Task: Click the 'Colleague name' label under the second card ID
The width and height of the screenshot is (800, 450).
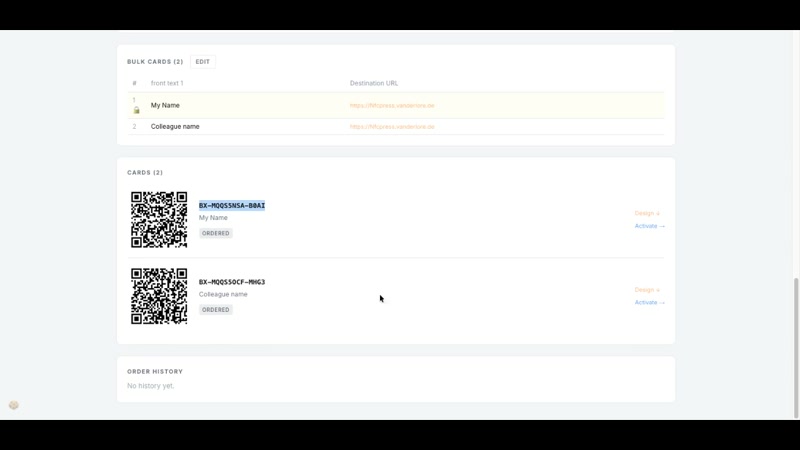Action: click(x=223, y=294)
